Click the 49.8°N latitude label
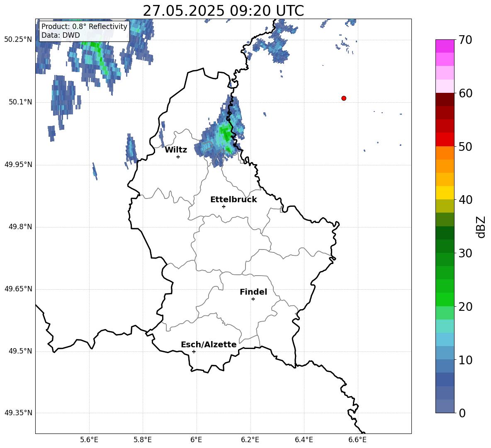The width and height of the screenshot is (491, 448). (20, 227)
